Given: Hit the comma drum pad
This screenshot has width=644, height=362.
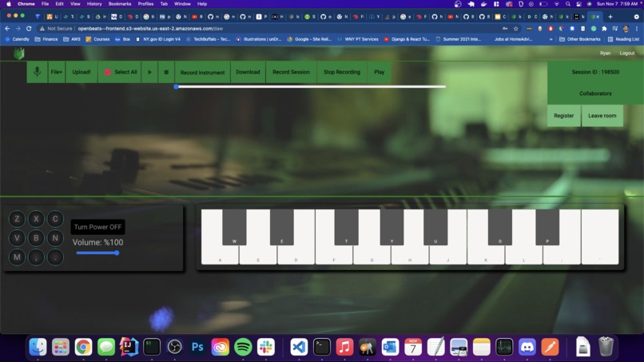Looking at the screenshot, I should tap(36, 257).
